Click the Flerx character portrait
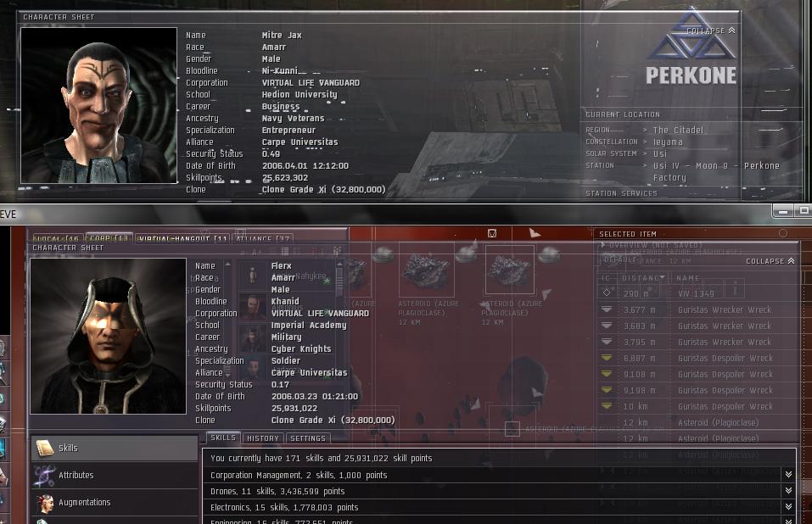Image resolution: width=812 pixels, height=524 pixels. [109, 337]
